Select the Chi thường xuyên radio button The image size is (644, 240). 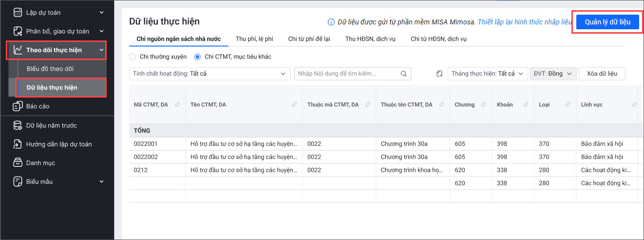133,57
